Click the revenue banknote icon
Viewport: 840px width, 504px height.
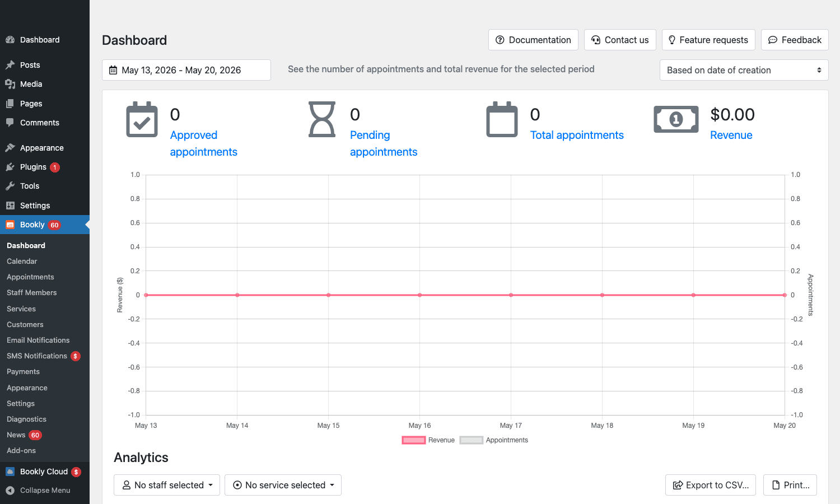[x=676, y=119]
